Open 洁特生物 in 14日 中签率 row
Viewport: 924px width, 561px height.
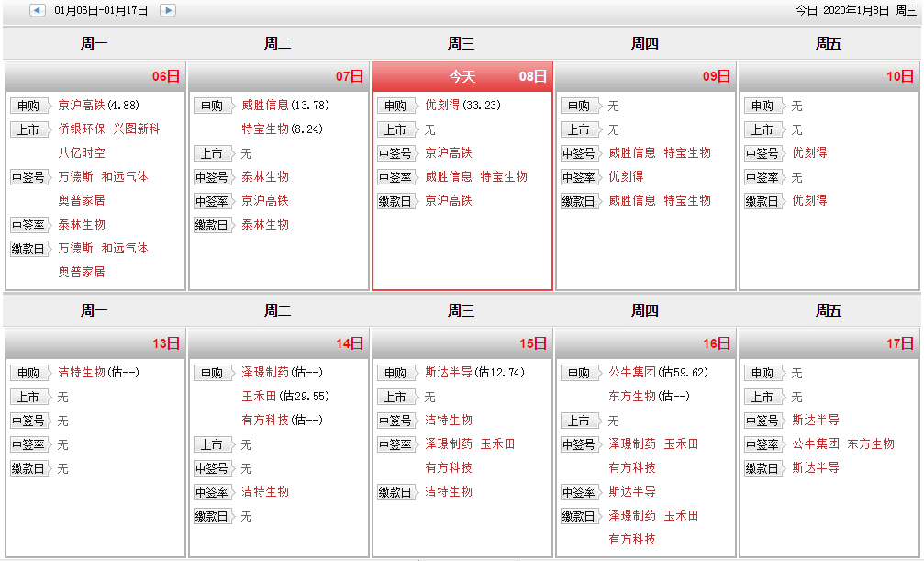[265, 491]
